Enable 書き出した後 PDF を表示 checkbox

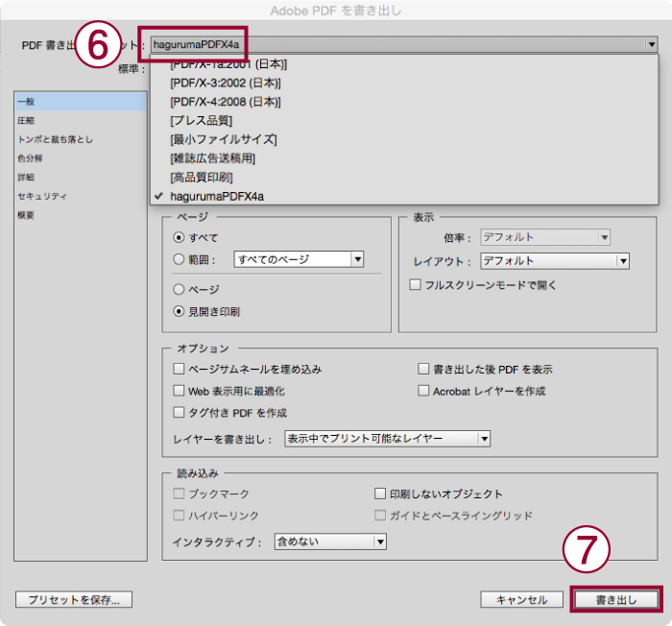(423, 369)
